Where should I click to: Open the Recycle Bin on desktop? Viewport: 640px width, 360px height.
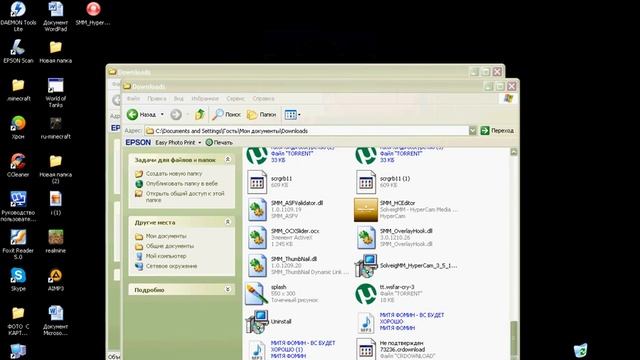(x=580, y=350)
